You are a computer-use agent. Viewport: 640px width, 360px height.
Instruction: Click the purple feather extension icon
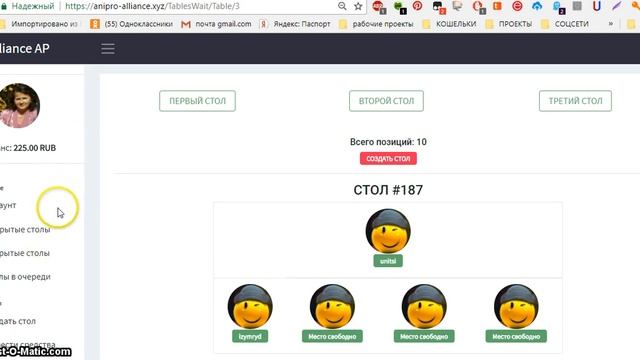point(616,6)
